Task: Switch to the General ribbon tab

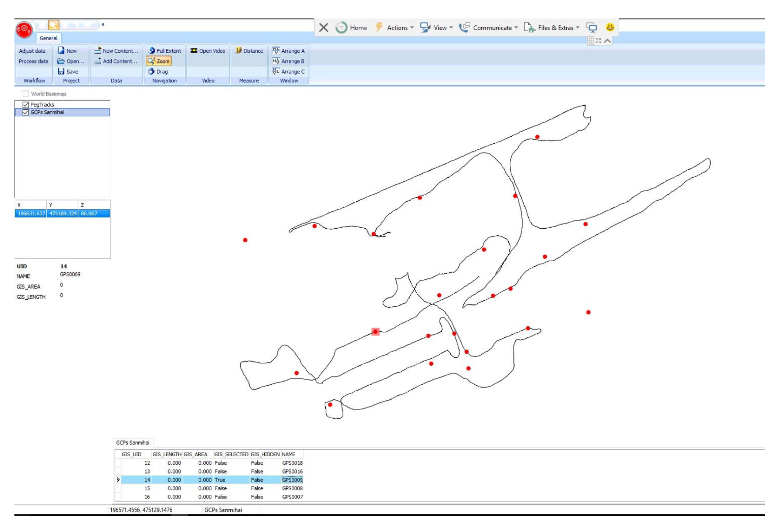Action: pyautogui.click(x=48, y=38)
